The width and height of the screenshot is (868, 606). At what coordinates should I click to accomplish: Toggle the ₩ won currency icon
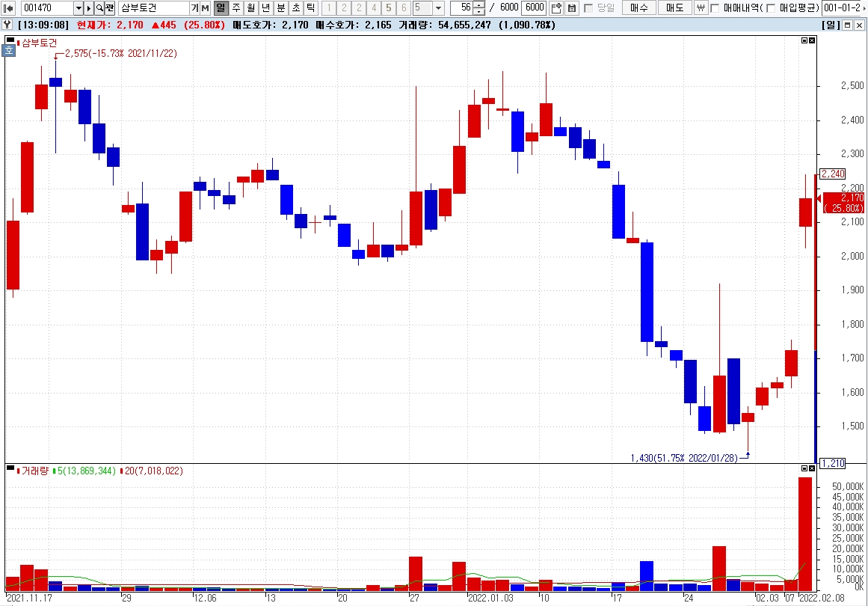pos(701,7)
